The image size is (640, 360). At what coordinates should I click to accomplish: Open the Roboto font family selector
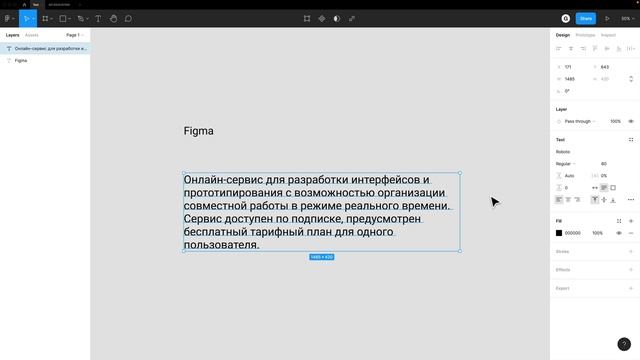pos(563,152)
